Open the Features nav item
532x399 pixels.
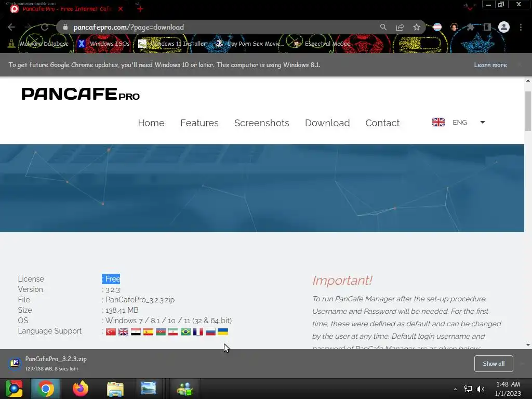[199, 123]
